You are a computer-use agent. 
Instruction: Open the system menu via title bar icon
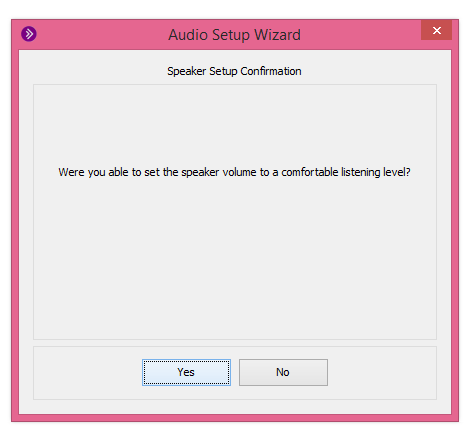pos(29,34)
